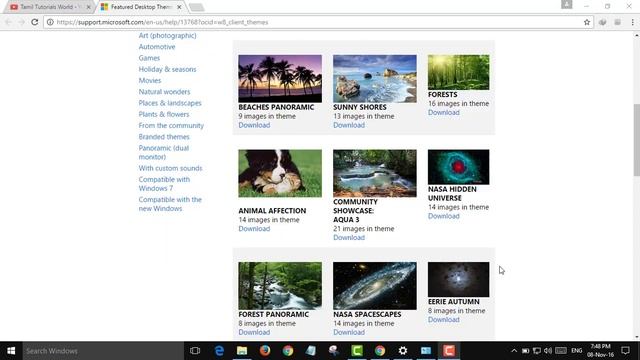Image resolution: width=640 pixels, height=360 pixels.
Task: Go back with the browser back arrow
Action: point(9,22)
